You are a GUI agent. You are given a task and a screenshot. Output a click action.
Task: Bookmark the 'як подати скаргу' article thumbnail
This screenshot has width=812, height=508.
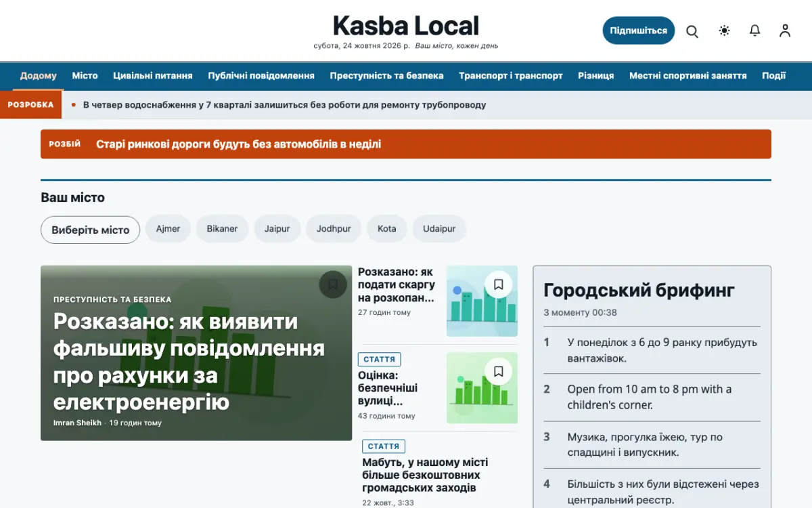click(499, 284)
